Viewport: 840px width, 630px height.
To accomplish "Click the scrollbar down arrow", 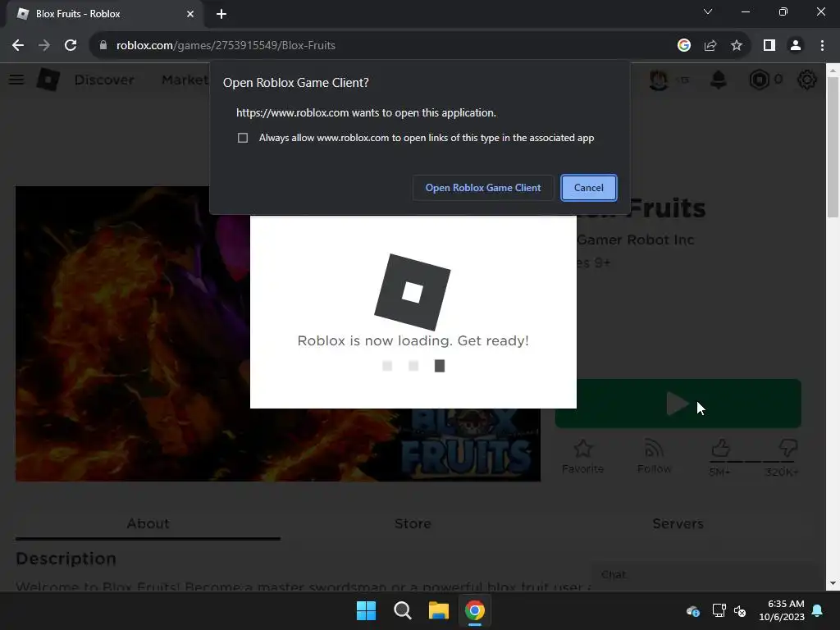I will pyautogui.click(x=833, y=583).
